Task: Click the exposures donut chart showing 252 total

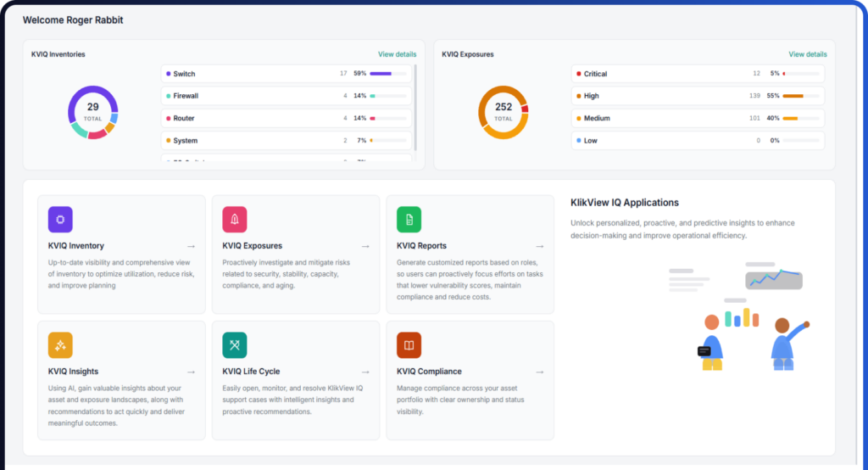Action: [x=504, y=112]
